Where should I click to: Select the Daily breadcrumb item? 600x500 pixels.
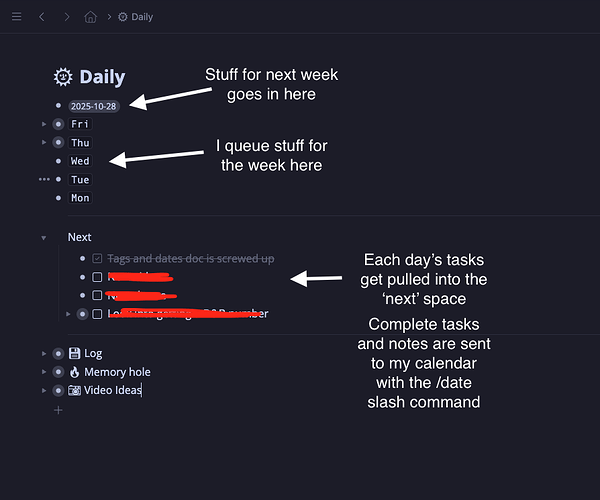click(x=141, y=17)
